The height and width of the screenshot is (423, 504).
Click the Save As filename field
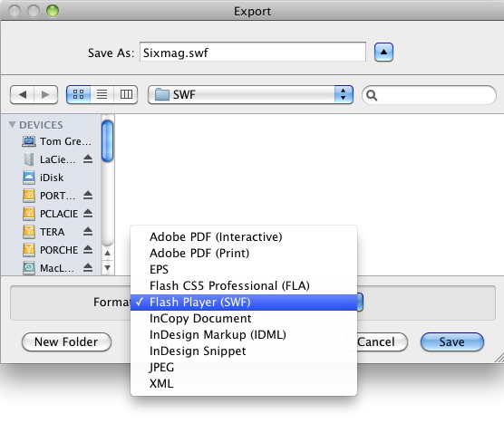click(253, 52)
